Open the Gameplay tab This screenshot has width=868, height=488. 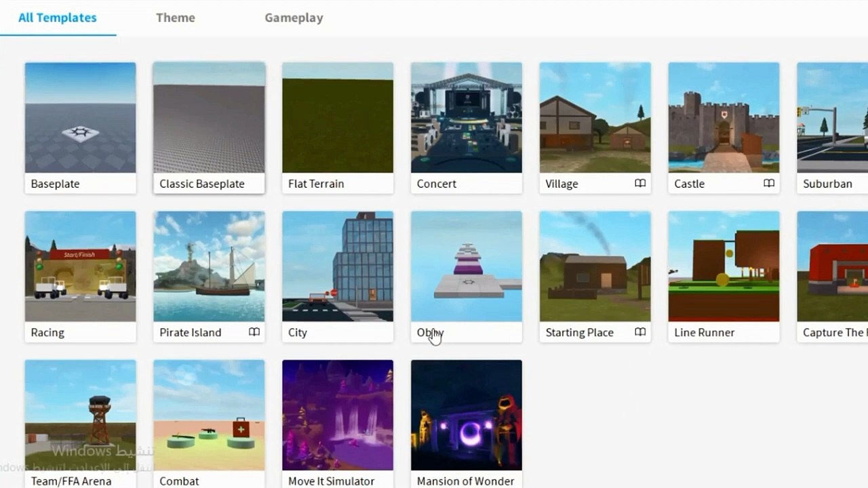point(294,18)
